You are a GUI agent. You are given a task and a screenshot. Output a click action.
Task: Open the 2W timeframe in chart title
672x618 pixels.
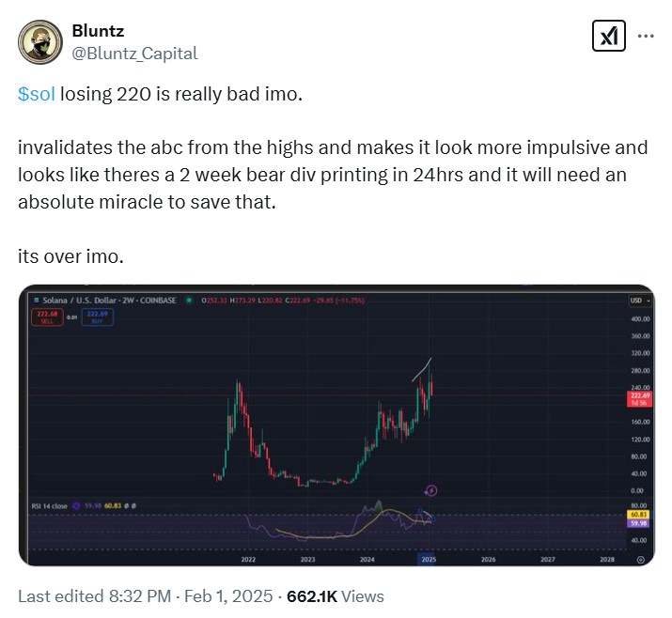click(128, 301)
